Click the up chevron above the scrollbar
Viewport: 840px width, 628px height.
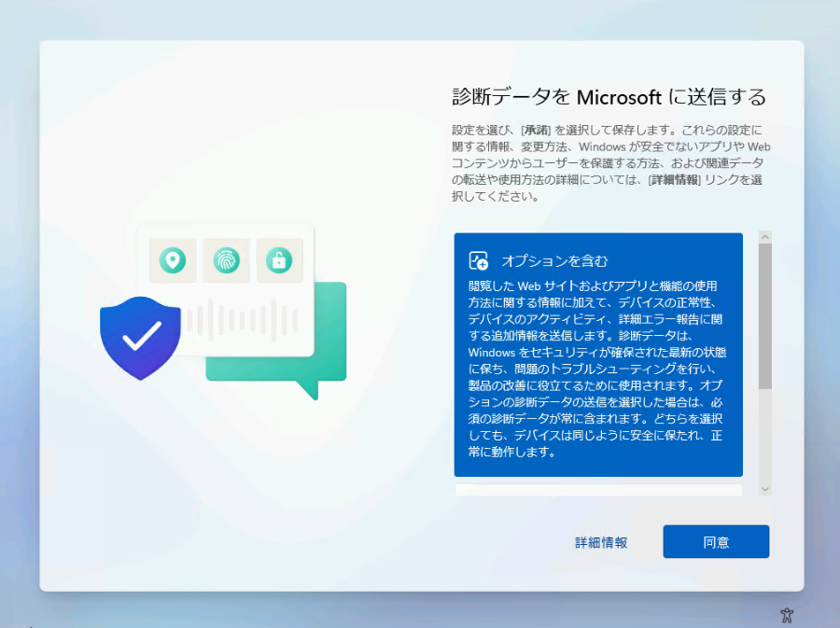click(x=765, y=237)
